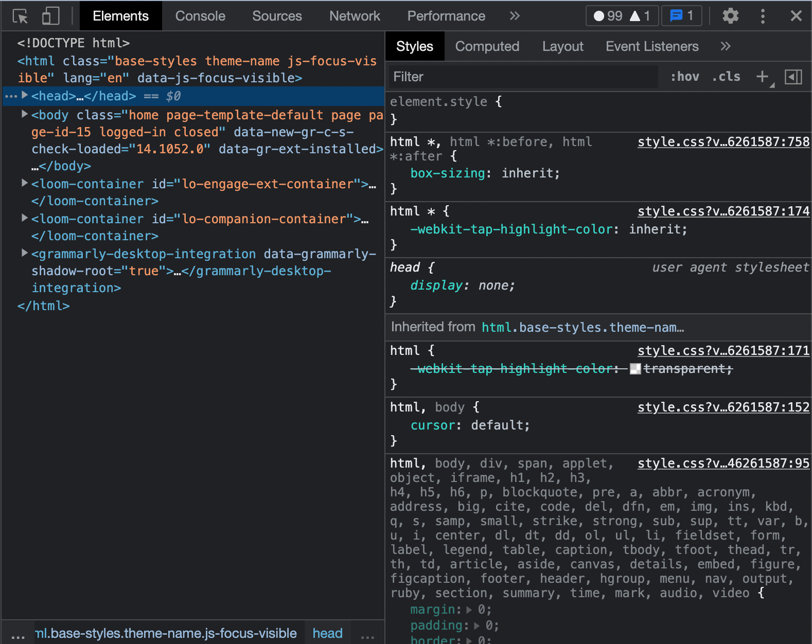Open the Computed styles tab
The height and width of the screenshot is (644, 812).
point(487,47)
